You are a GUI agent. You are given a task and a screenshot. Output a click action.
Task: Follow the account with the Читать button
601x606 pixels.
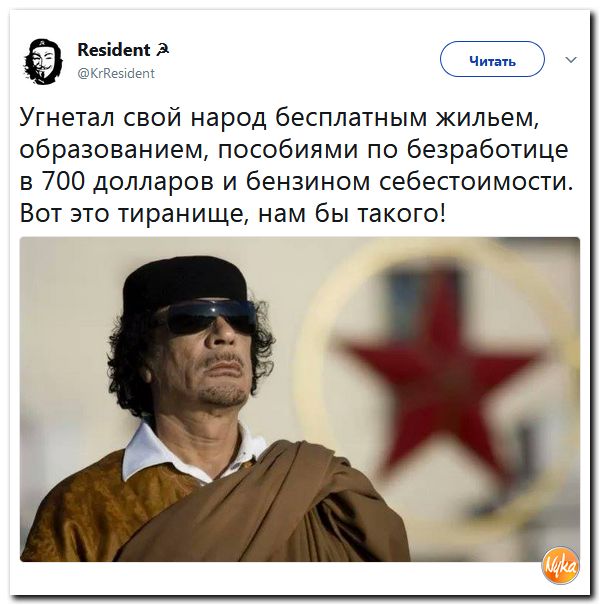coord(492,59)
